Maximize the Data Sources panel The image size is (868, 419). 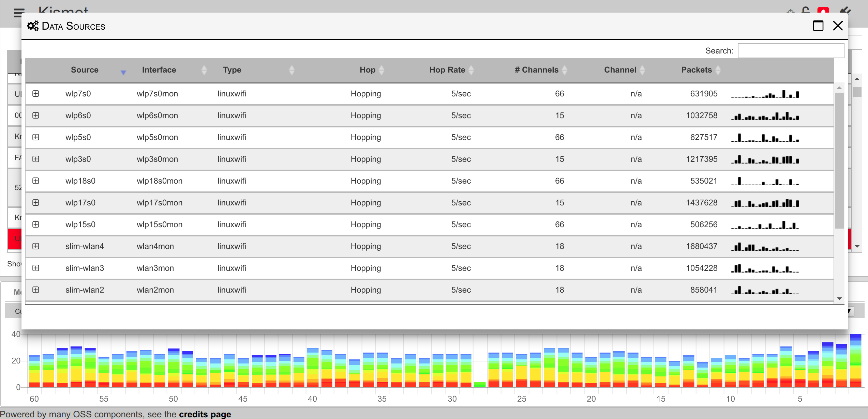[818, 26]
